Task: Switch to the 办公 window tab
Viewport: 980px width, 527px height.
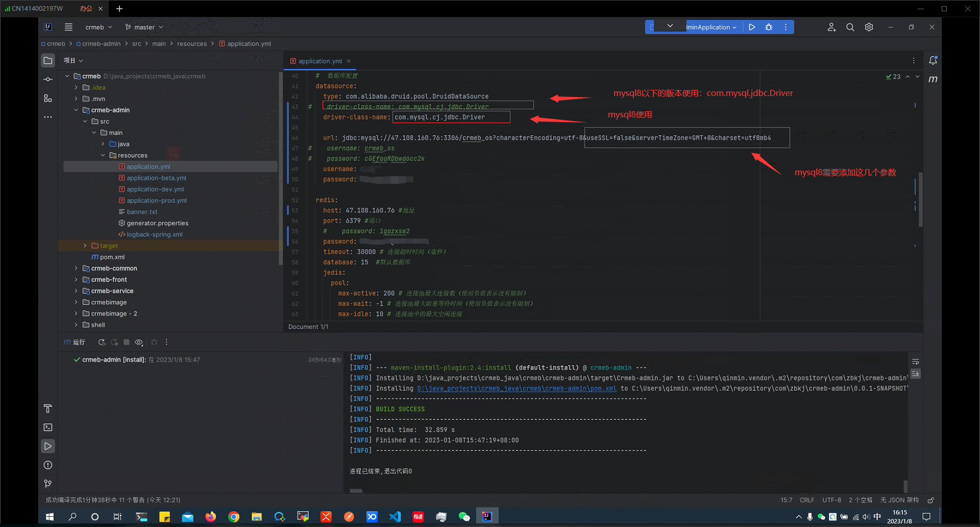Action: click(86, 8)
